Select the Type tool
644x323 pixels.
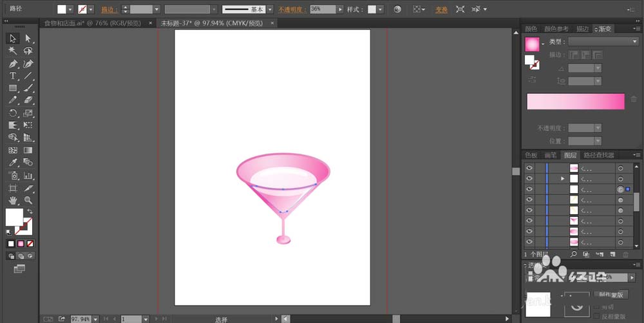tap(13, 76)
